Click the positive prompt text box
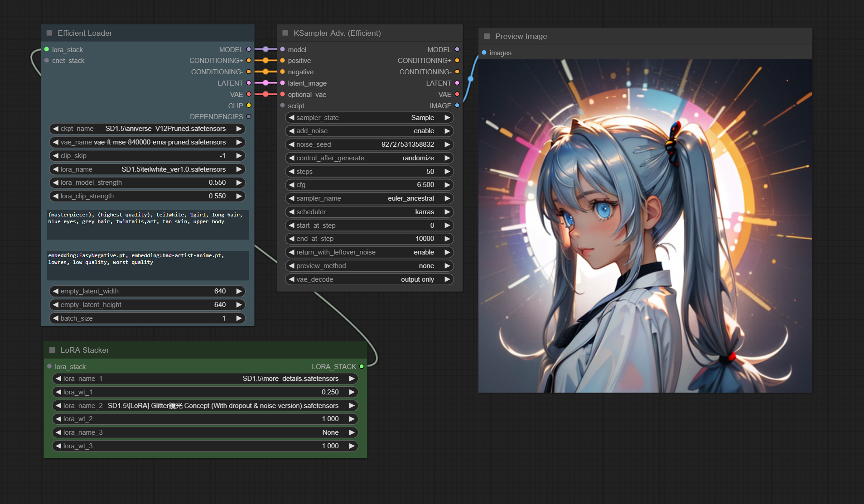Image resolution: width=864 pixels, height=504 pixels. coord(148,225)
